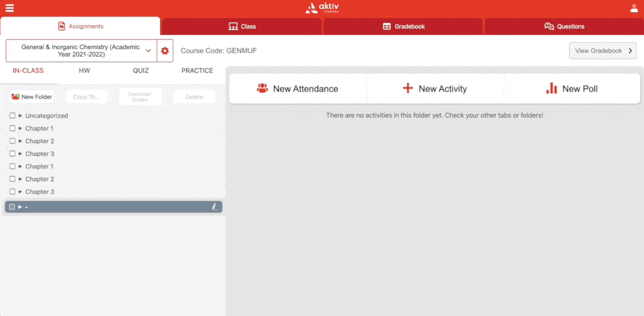
Task: Select checkbox of the highlighted unnamed folder
Action: [x=12, y=207]
